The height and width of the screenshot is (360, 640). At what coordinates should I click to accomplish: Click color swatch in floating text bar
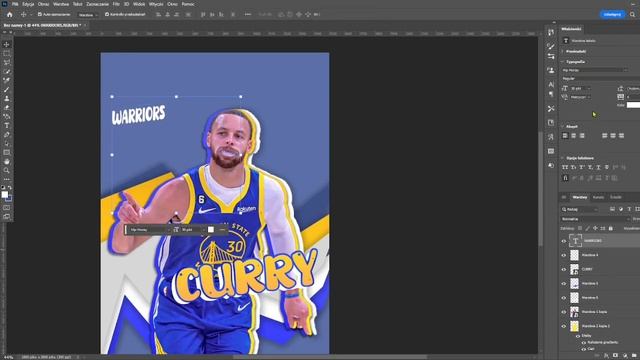[211, 230]
